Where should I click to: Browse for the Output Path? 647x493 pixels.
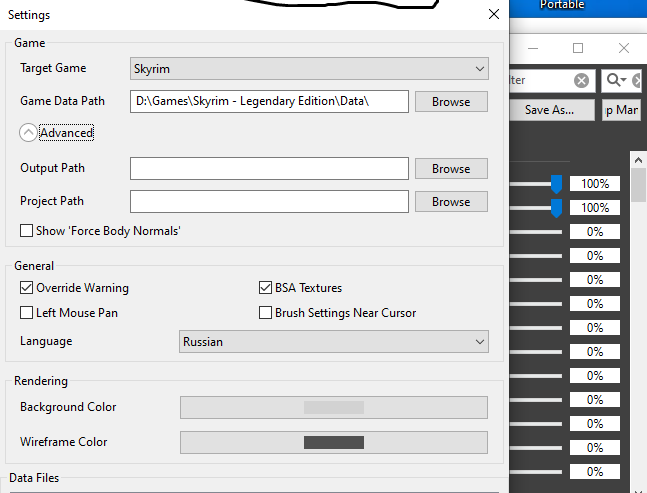[x=451, y=169]
